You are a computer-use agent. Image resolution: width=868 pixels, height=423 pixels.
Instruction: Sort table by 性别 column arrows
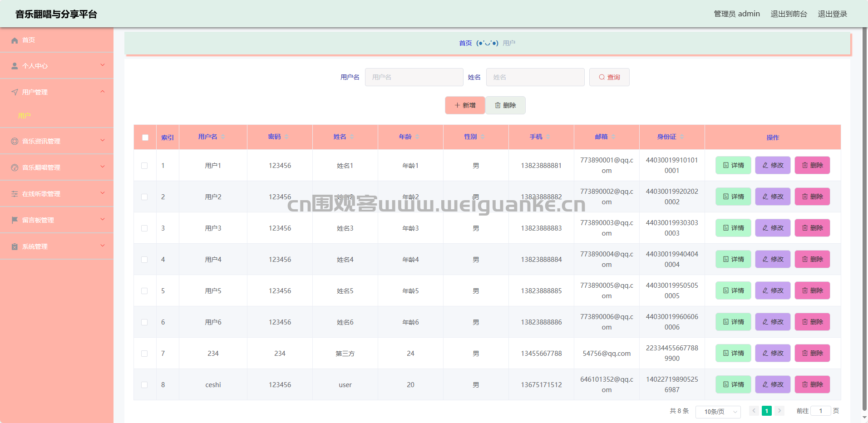[483, 137]
